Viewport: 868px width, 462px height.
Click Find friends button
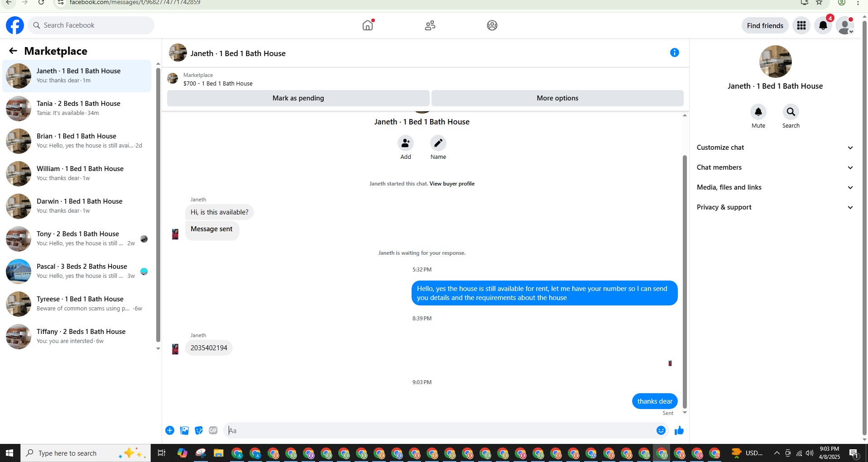pyautogui.click(x=765, y=25)
